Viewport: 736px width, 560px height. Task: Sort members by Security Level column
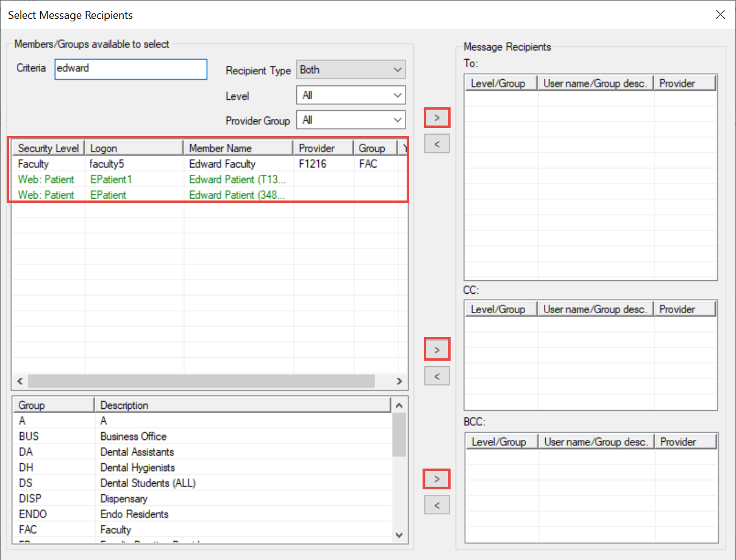coord(49,148)
